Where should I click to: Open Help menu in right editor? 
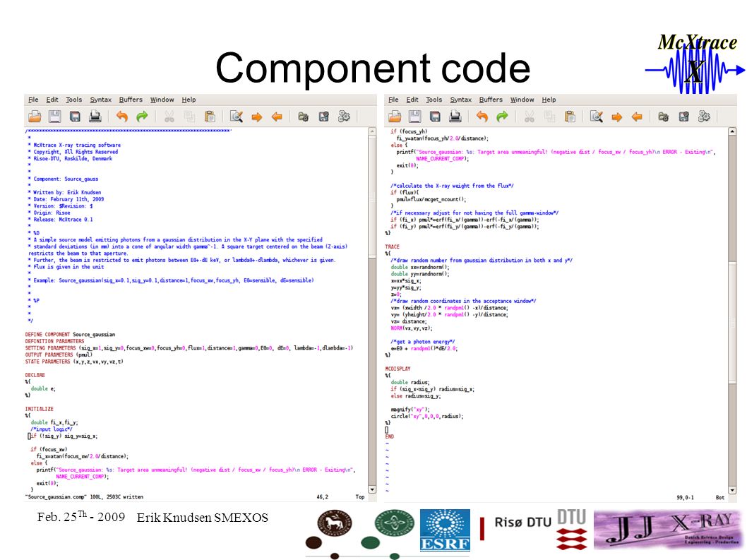tap(549, 100)
